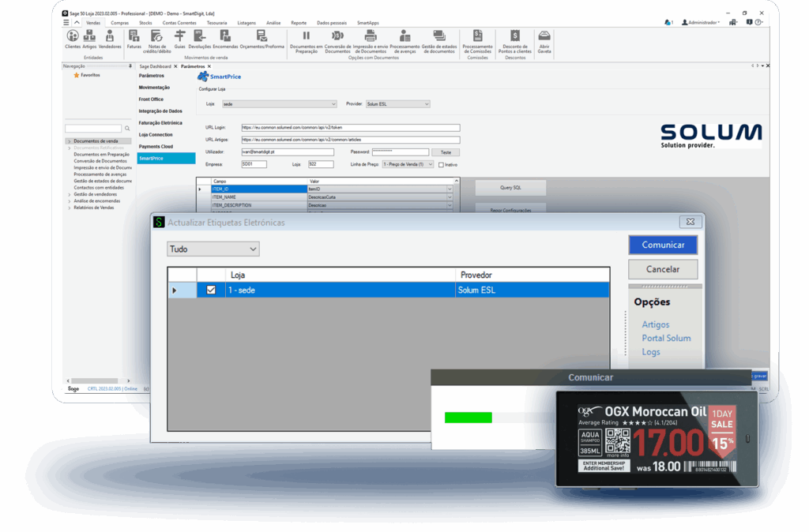Open the ITEM_ID value dropdown arrow
809x532 pixels.
pos(450,189)
